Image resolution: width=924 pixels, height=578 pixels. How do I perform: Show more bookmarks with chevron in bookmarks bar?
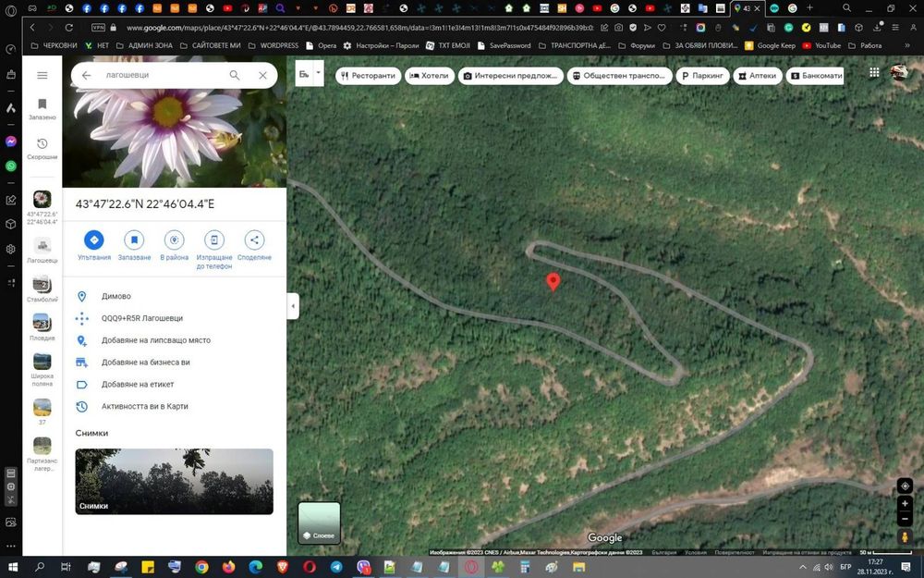pos(906,45)
